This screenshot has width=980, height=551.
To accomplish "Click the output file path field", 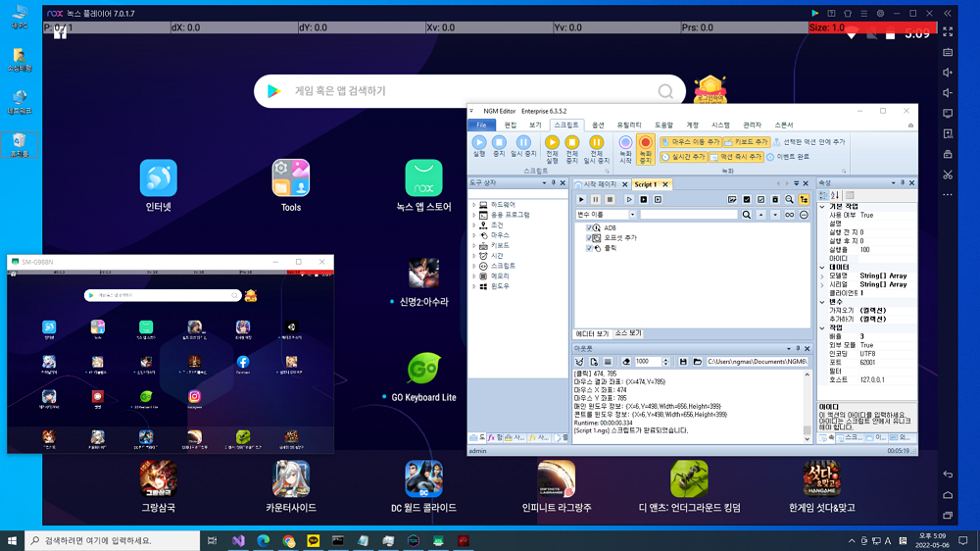I will click(x=757, y=362).
